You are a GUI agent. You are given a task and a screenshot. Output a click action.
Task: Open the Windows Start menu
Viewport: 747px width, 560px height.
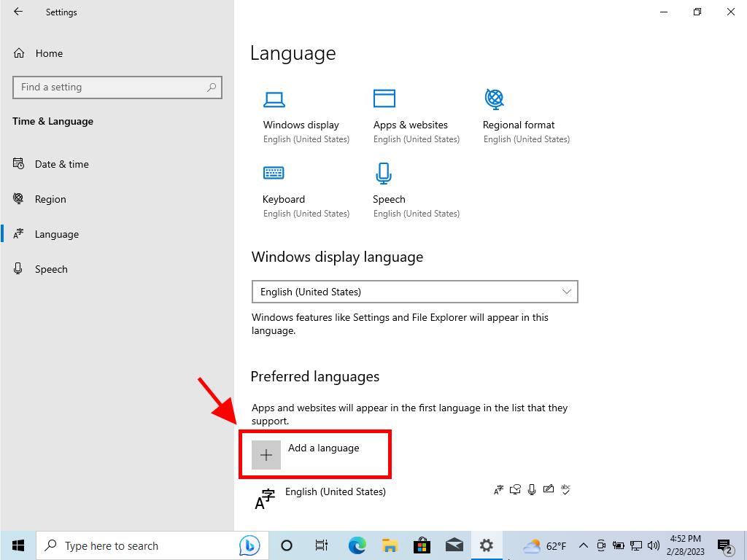click(x=18, y=545)
